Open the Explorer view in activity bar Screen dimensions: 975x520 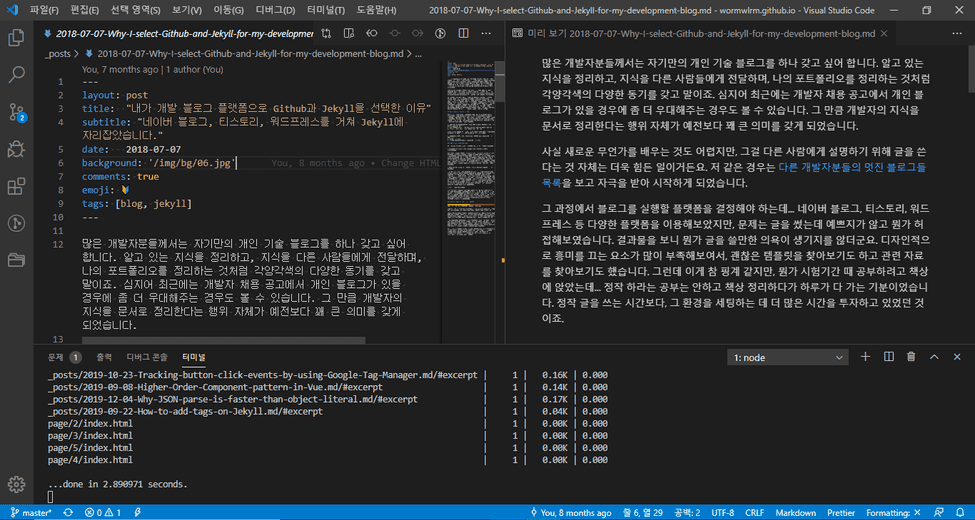(x=16, y=38)
